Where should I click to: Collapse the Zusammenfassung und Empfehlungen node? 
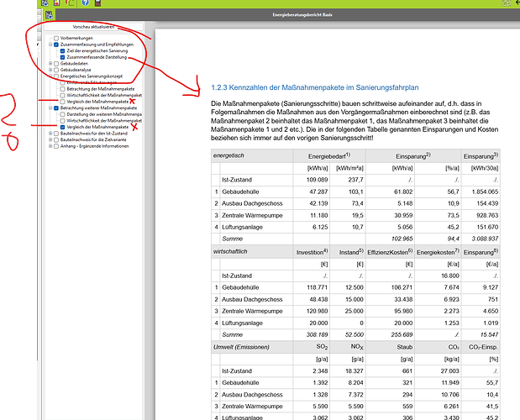click(x=50, y=45)
